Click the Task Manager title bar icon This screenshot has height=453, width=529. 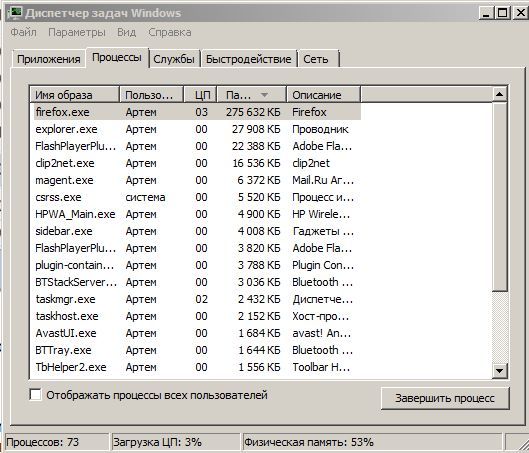pyautogui.click(x=15, y=12)
